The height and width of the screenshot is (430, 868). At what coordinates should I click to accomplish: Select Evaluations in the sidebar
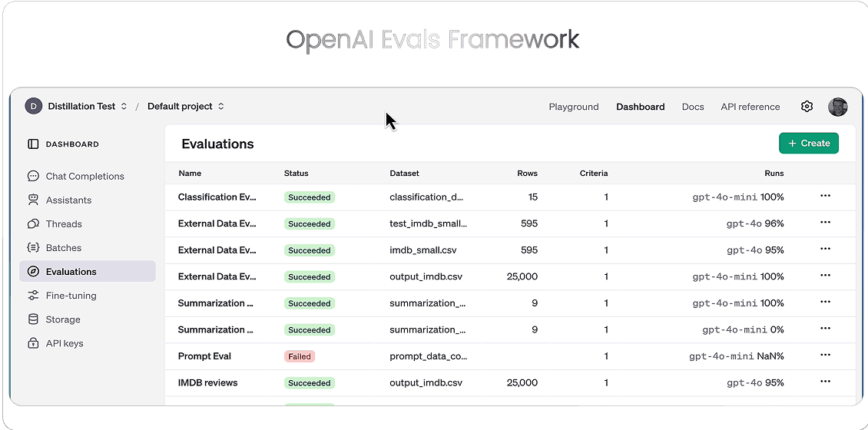click(88, 271)
